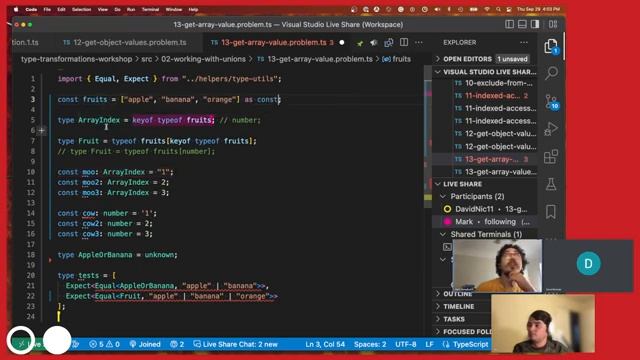Viewport: 640px width, 360px height.
Task: Open Live Share Chat: 2 new
Action: (x=236, y=344)
